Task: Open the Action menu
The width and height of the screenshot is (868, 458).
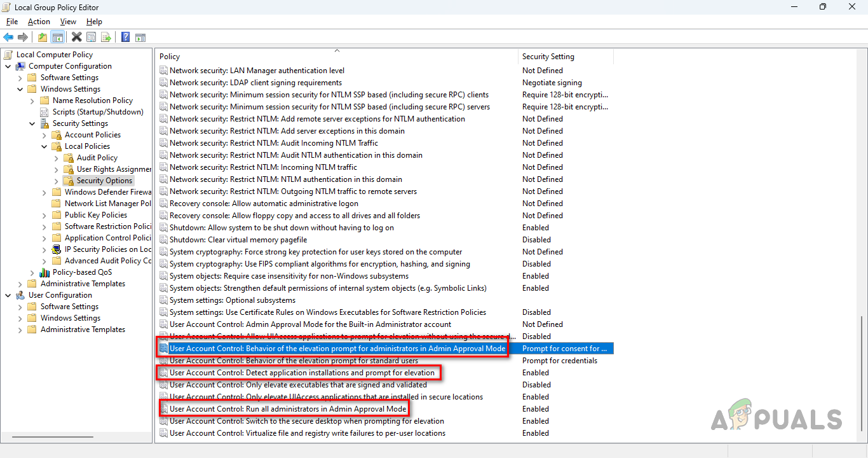Action: (x=39, y=21)
